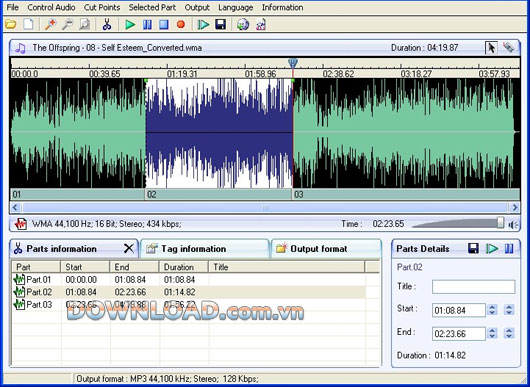Click the second stepper next to the Start field
Screen dimensions: 530x387
[x=509, y=310]
